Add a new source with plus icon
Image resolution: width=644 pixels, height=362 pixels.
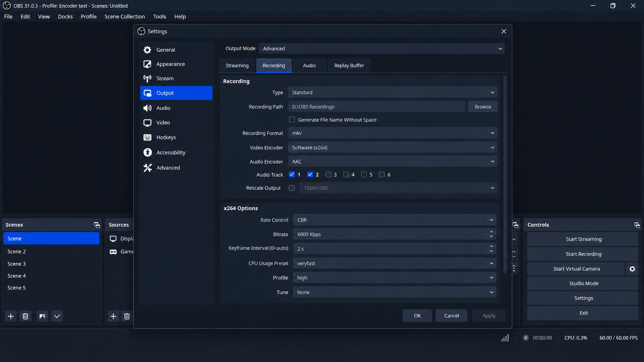pyautogui.click(x=113, y=316)
